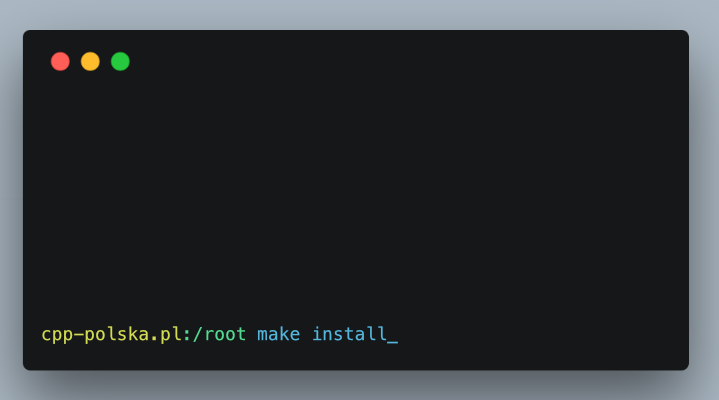Click the blue word install
Screen dimensions: 719x400
tap(349, 334)
